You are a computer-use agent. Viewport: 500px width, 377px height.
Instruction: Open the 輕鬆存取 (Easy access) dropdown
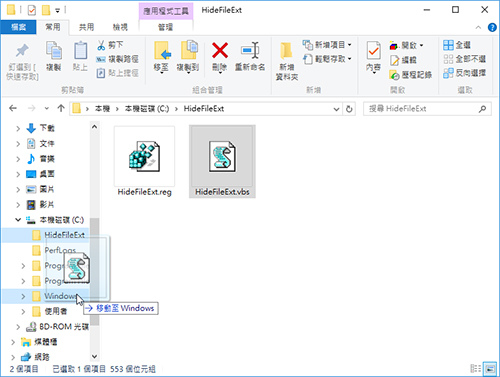[327, 59]
